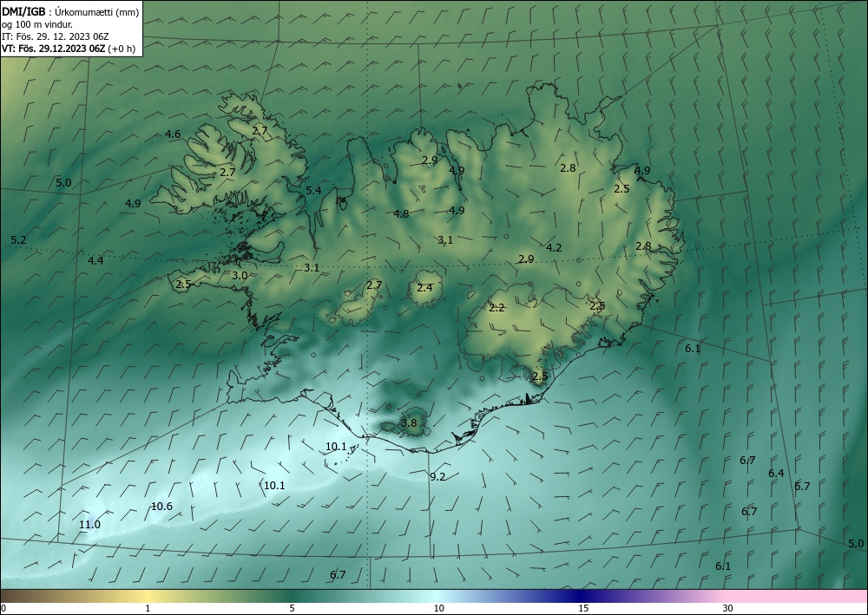Click the 2.4 value on the central glacier
This screenshot has width=868, height=615.
424,288
